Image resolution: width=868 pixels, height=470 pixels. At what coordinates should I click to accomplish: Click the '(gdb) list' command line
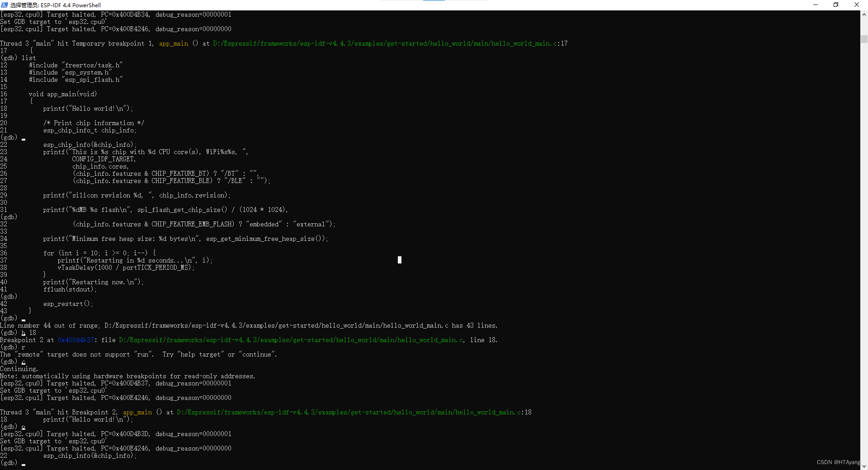tap(18, 58)
